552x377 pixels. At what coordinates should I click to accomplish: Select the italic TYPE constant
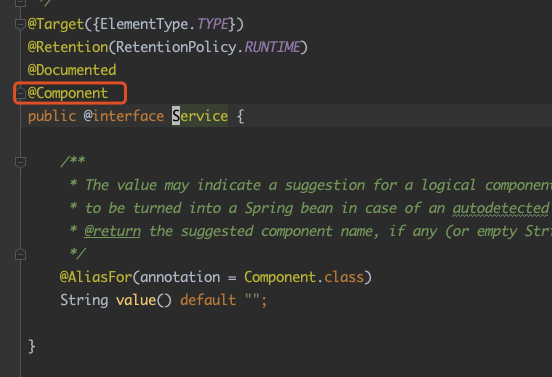click(213, 24)
